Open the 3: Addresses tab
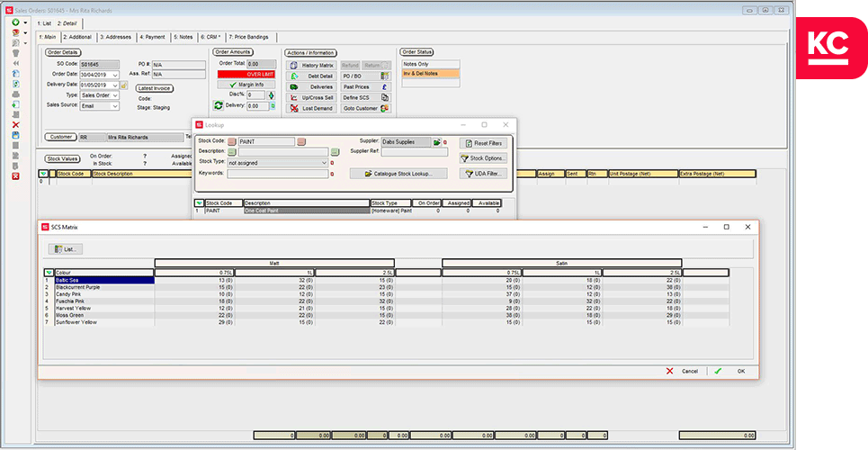 pyautogui.click(x=115, y=37)
